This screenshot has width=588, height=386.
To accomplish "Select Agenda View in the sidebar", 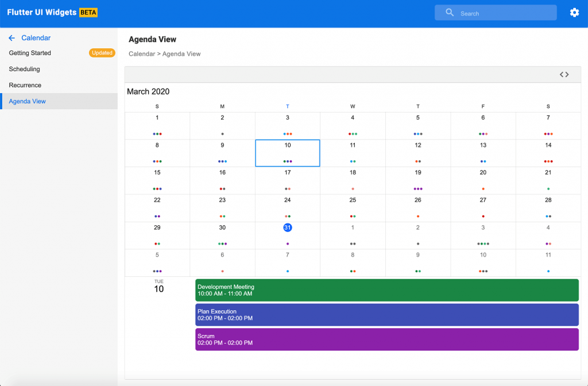I will coord(27,101).
